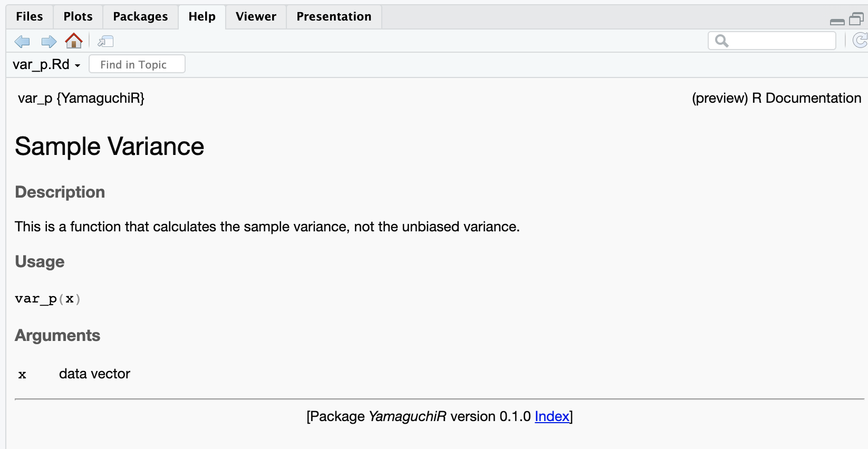Minimize the Help pane
Screen dimensions: 868x449
coord(837,22)
